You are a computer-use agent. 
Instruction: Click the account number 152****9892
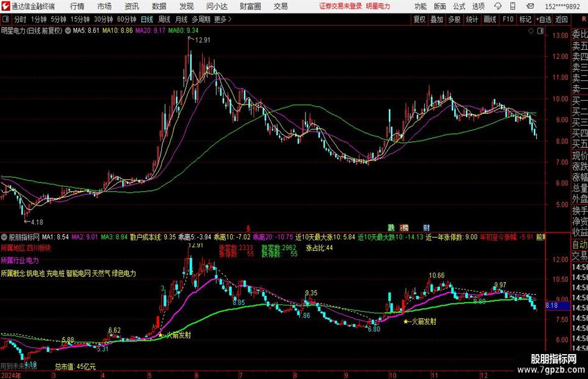562,6
